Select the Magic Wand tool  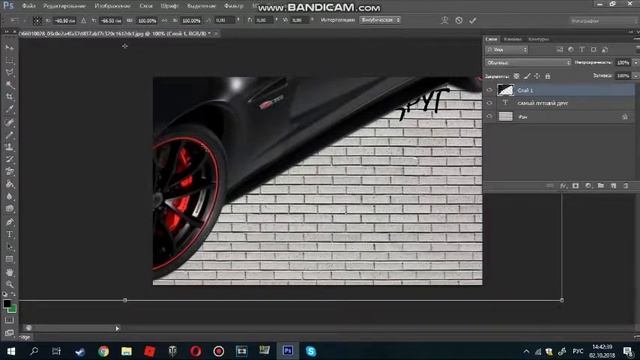click(x=9, y=85)
